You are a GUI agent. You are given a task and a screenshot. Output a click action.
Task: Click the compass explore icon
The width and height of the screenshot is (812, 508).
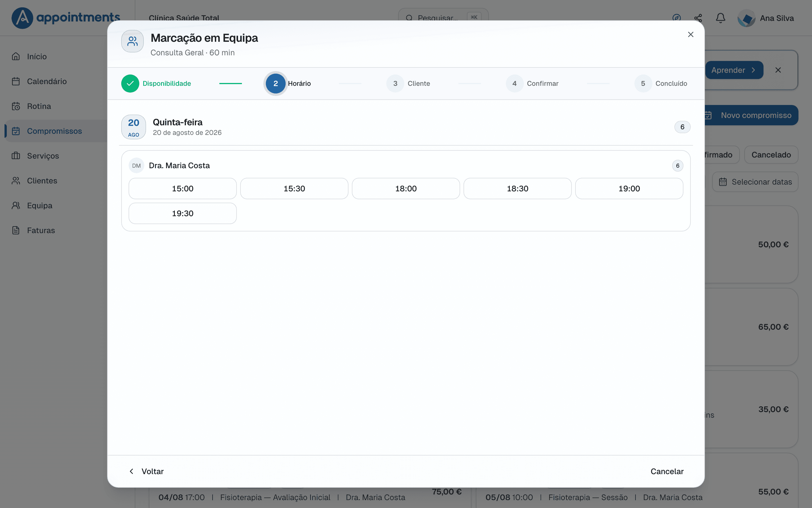click(676, 18)
